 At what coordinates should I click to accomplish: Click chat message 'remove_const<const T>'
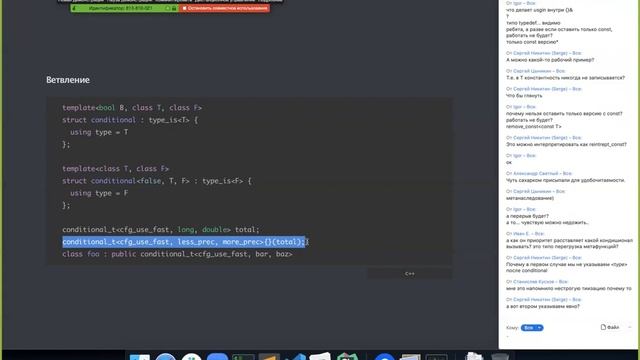pos(533,127)
